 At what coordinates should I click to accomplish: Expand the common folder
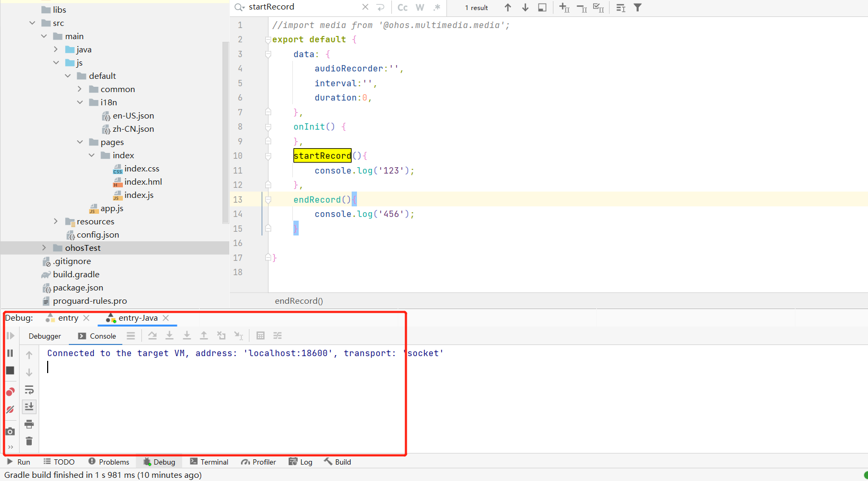click(x=79, y=89)
